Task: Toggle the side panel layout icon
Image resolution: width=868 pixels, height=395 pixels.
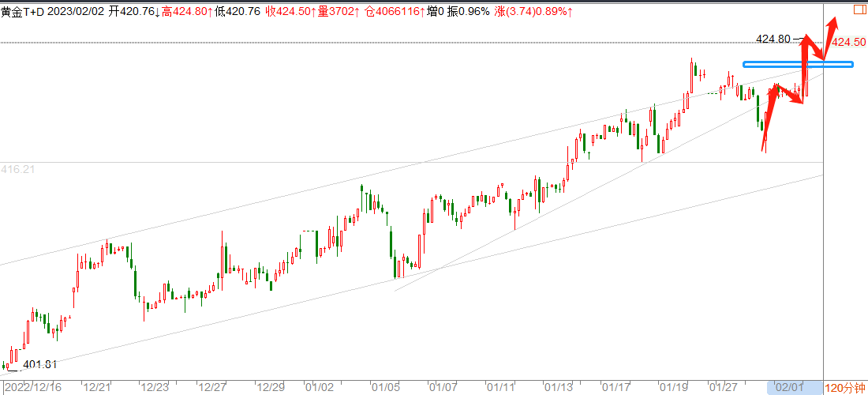Action: 861,10
